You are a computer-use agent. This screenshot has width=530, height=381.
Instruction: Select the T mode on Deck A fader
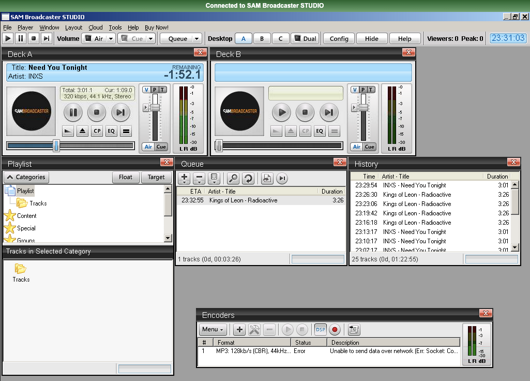coord(163,90)
